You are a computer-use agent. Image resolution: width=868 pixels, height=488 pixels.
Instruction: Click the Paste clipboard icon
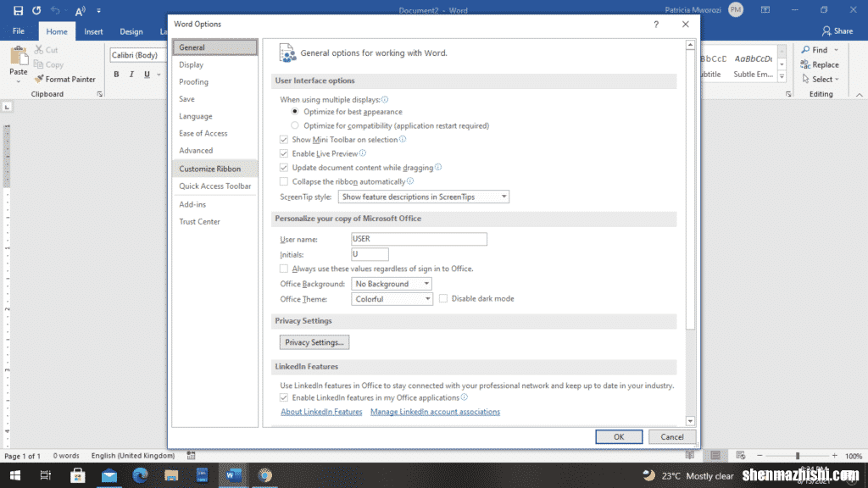tap(19, 56)
